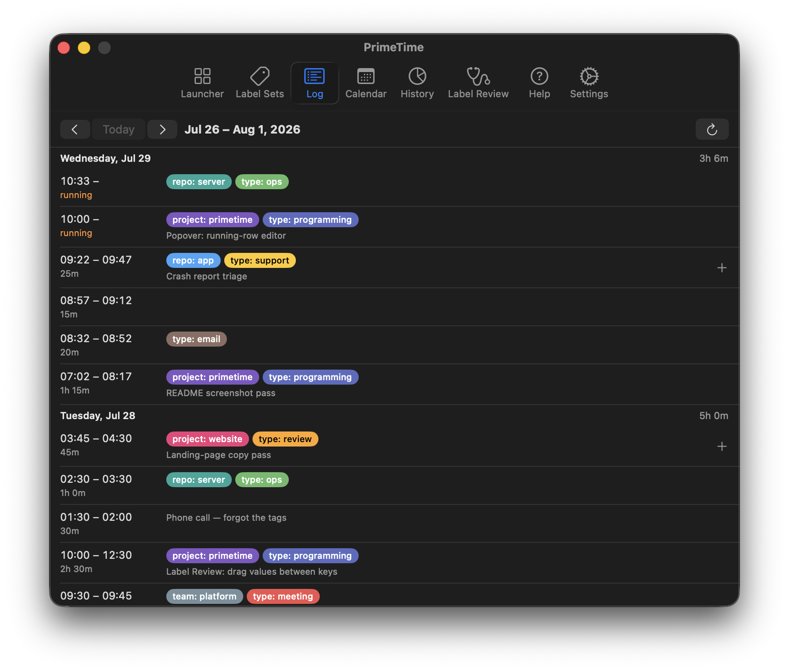Viewport: 789px width, 672px height.
Task: Click 'type: programming' tag on Popover row
Action: pos(310,220)
